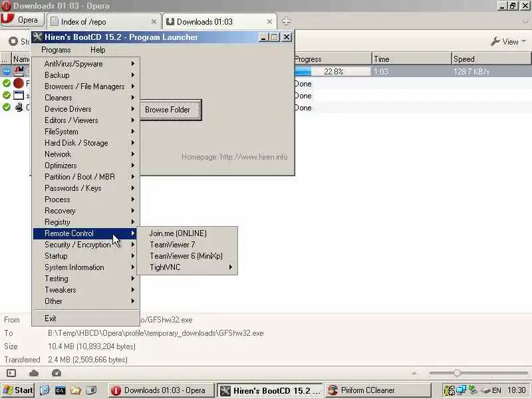Expand the Backup submenu
Screen dimensions: 532x399
coord(86,75)
